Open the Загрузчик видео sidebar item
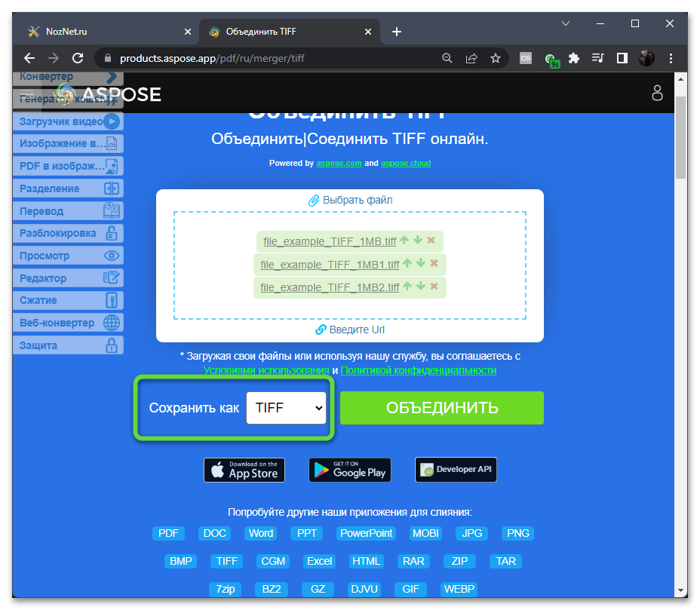 (68, 121)
